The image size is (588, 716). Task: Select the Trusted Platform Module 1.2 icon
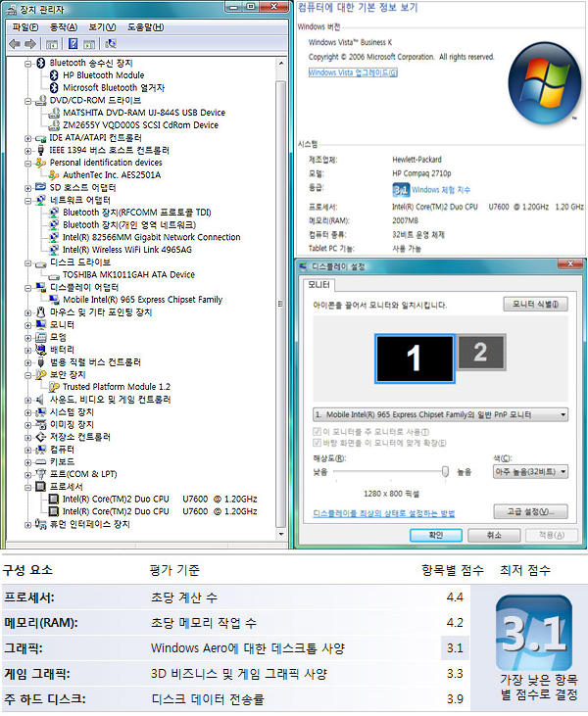(x=54, y=387)
